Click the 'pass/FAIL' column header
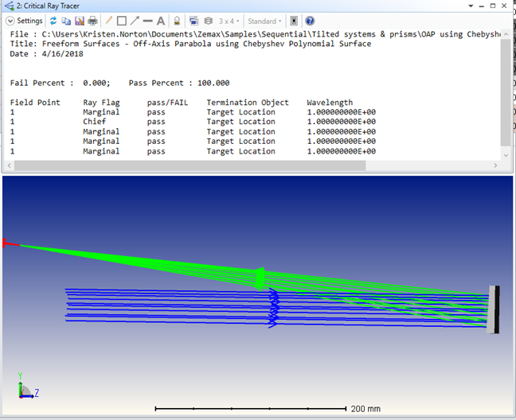 167,103
